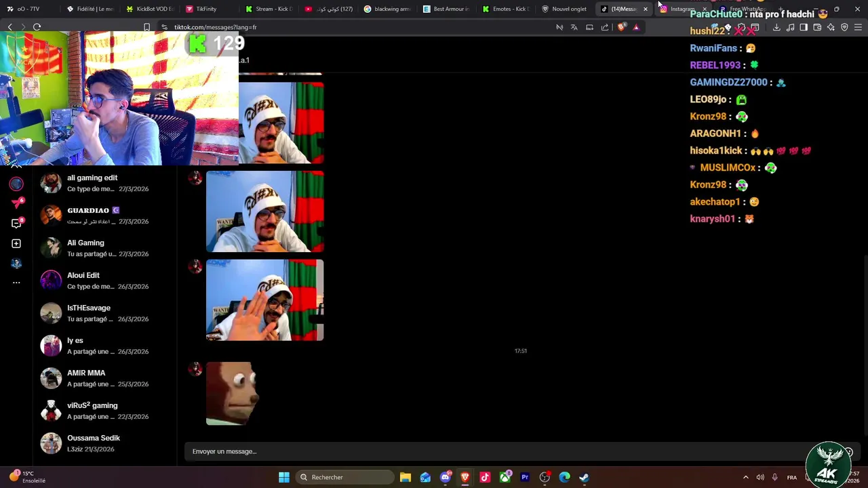Viewport: 868px width, 488px height.
Task: Switch to the oO - 7TV browser tab
Action: coord(31,9)
